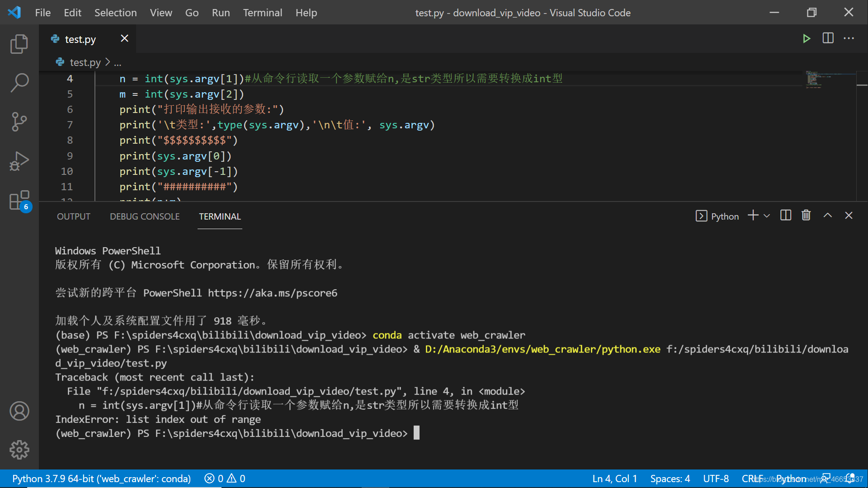868x488 pixels.
Task: Open the Explorer view
Action: [x=19, y=44]
